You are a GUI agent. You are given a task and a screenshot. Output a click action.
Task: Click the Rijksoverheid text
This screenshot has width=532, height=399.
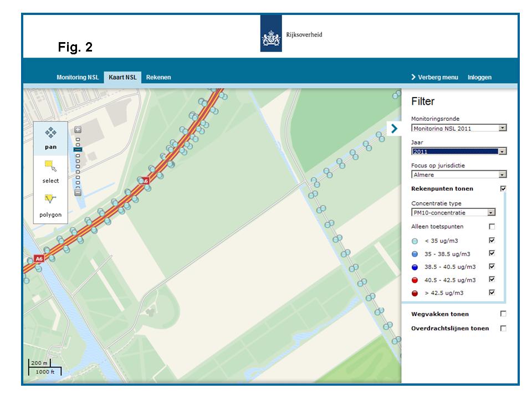click(x=304, y=34)
